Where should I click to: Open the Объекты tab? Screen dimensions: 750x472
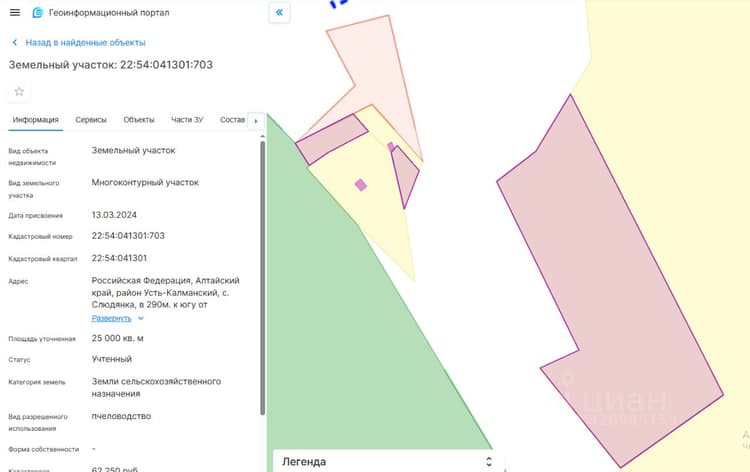tap(139, 120)
